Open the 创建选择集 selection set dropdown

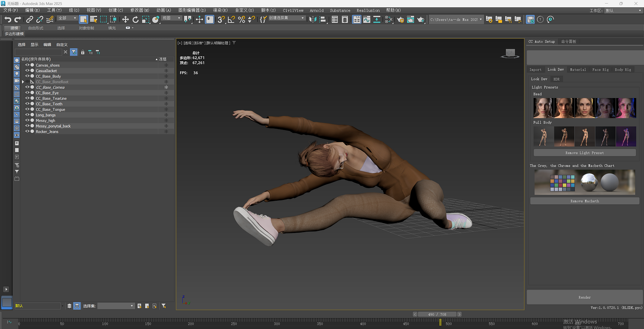coord(303,18)
